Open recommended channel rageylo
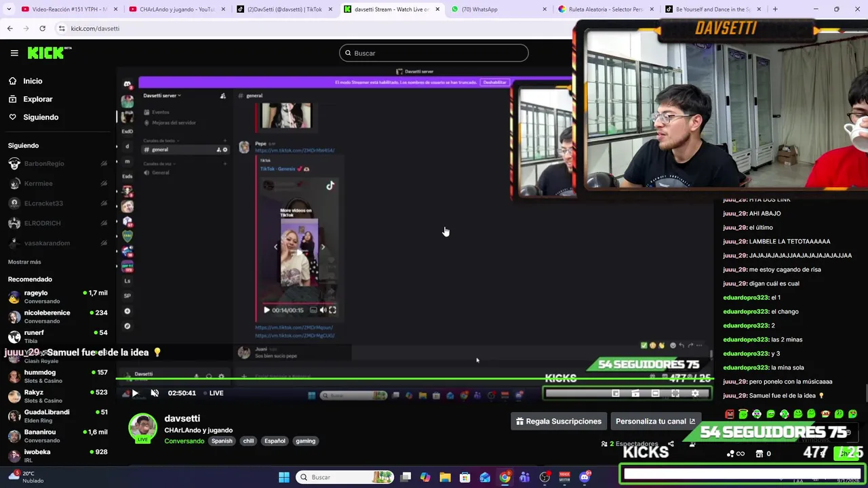The height and width of the screenshot is (488, 868). coord(58,297)
